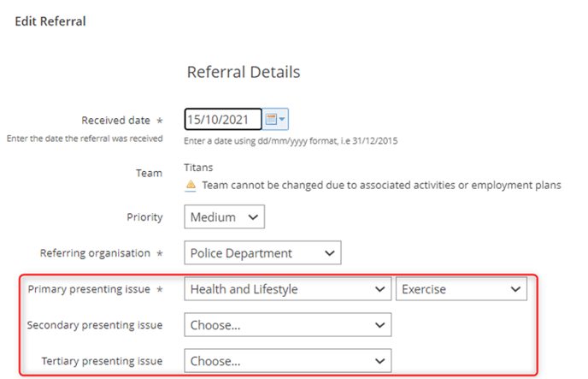Click chevron in Tertiary presenting issue box

(379, 361)
